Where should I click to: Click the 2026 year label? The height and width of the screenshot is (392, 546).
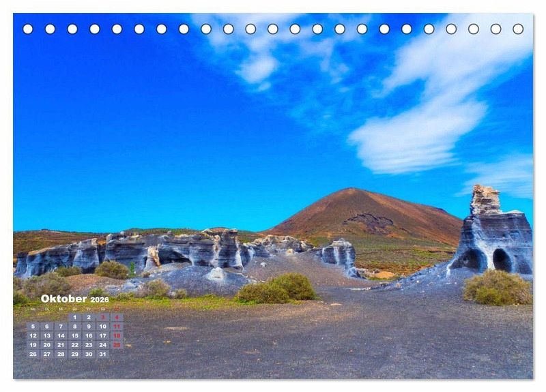pyautogui.click(x=100, y=300)
